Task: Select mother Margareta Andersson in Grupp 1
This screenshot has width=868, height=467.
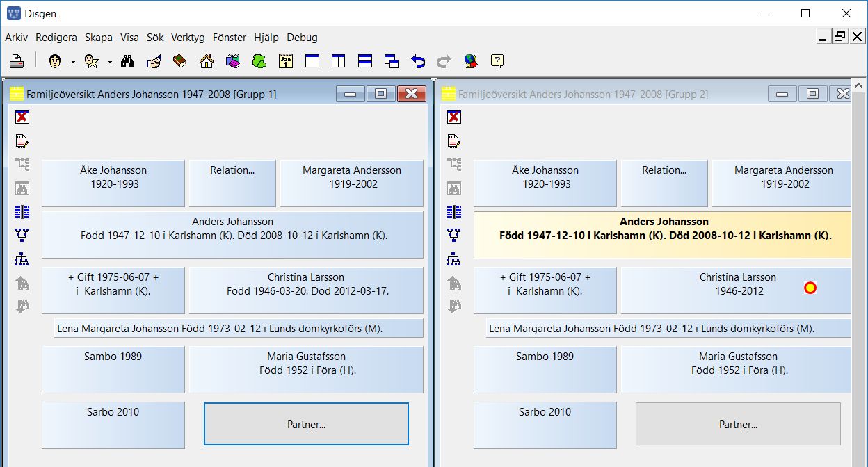Action: coord(352,183)
